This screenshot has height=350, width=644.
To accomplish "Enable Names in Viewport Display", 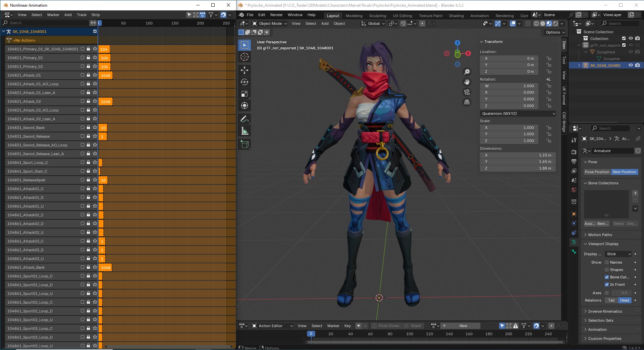I will click(x=607, y=262).
